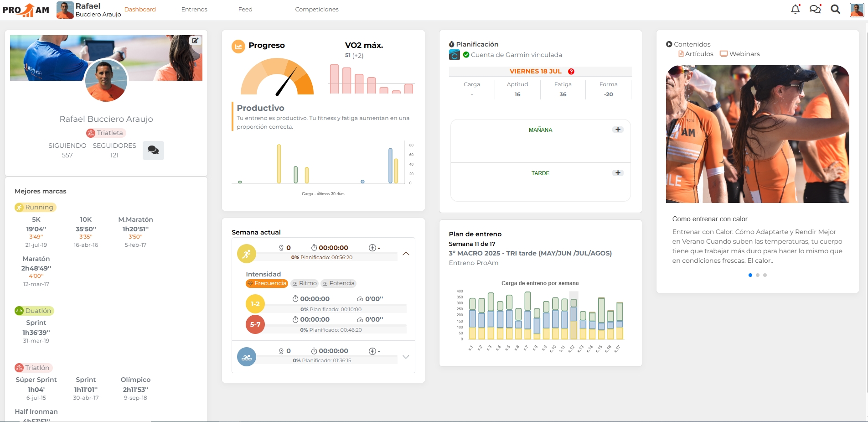Viewport: 868px width, 422px height.
Task: Click the running activity icon in Semana actual
Action: [246, 254]
